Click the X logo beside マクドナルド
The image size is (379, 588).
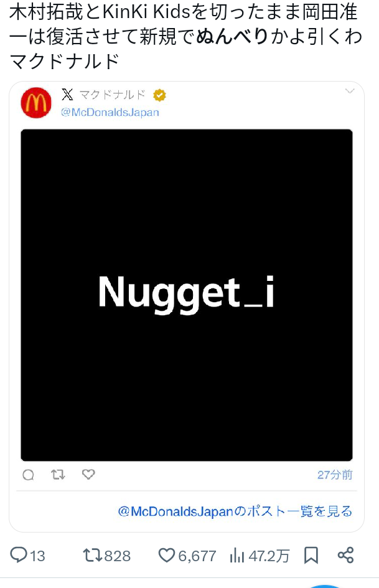pos(67,95)
